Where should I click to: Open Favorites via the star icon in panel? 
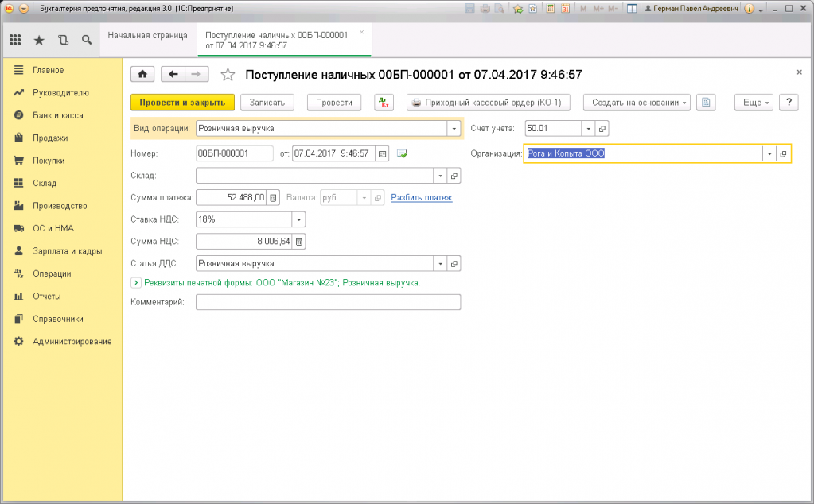39,40
